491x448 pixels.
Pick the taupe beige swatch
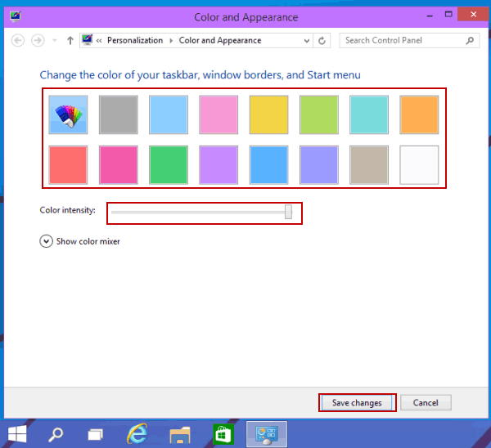(369, 165)
